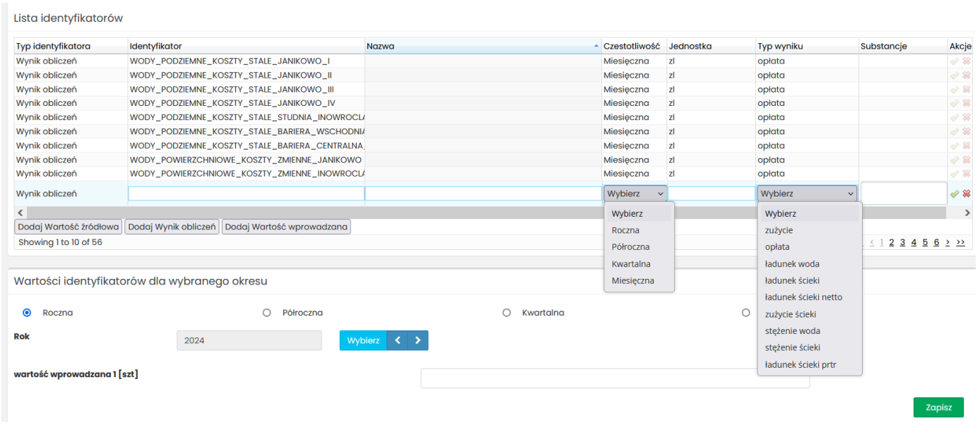Click red X to cancel the new row
The width and height of the screenshot is (980, 425).
pyautogui.click(x=966, y=194)
